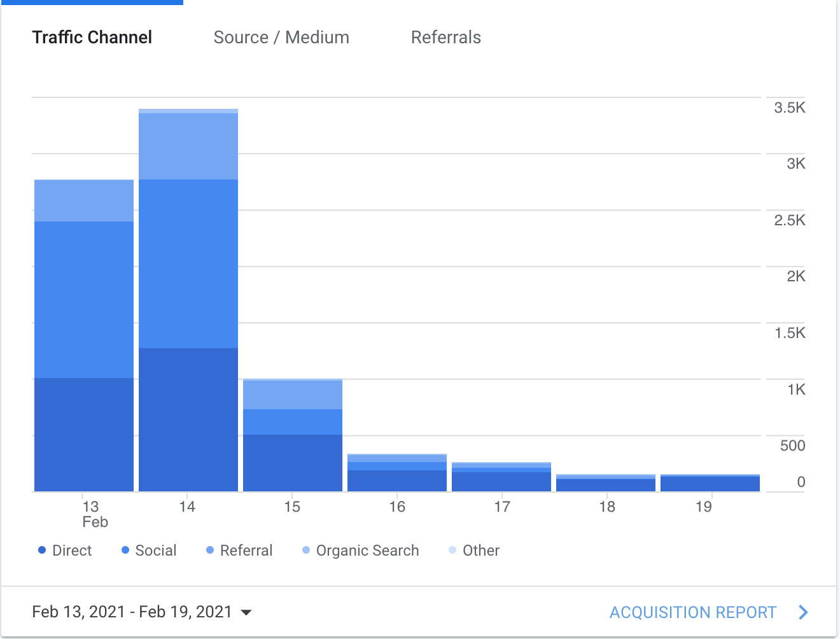The width and height of the screenshot is (840, 639).
Task: Click the Direct legend dot
Action: 42,550
